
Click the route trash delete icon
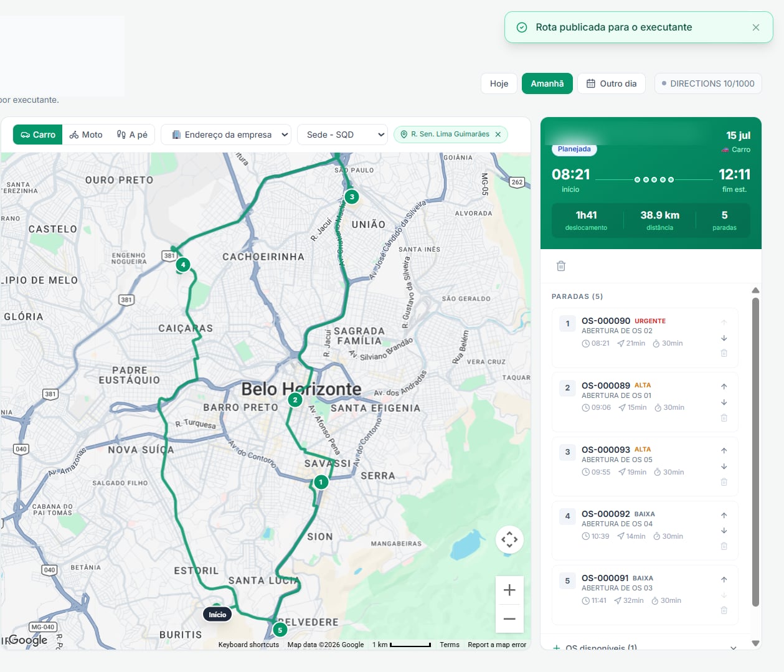[561, 266]
